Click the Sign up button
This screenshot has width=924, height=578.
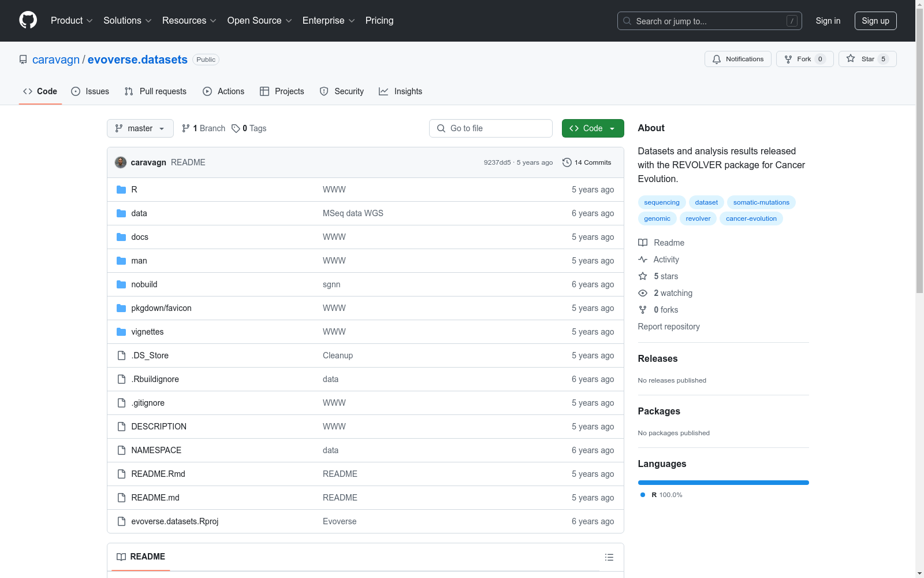[875, 21]
